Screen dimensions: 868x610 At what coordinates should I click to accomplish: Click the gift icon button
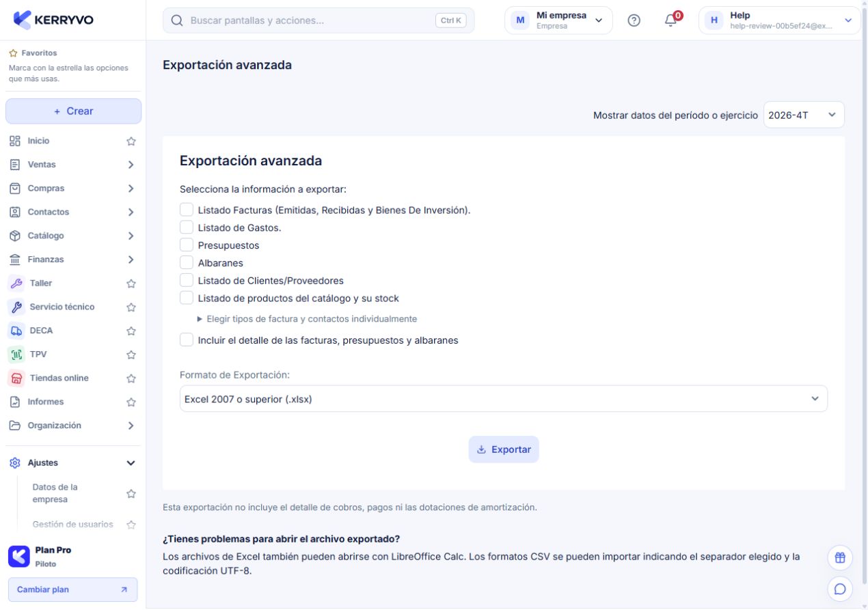840,557
